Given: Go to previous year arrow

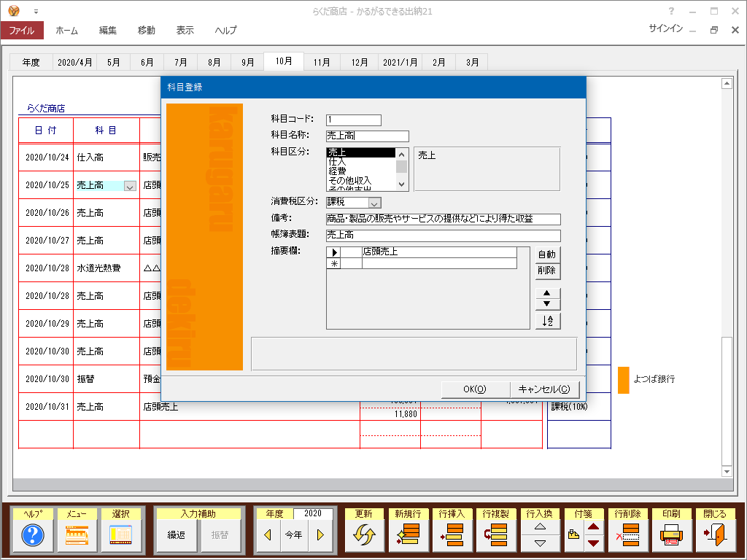Looking at the screenshot, I should pos(268,534).
